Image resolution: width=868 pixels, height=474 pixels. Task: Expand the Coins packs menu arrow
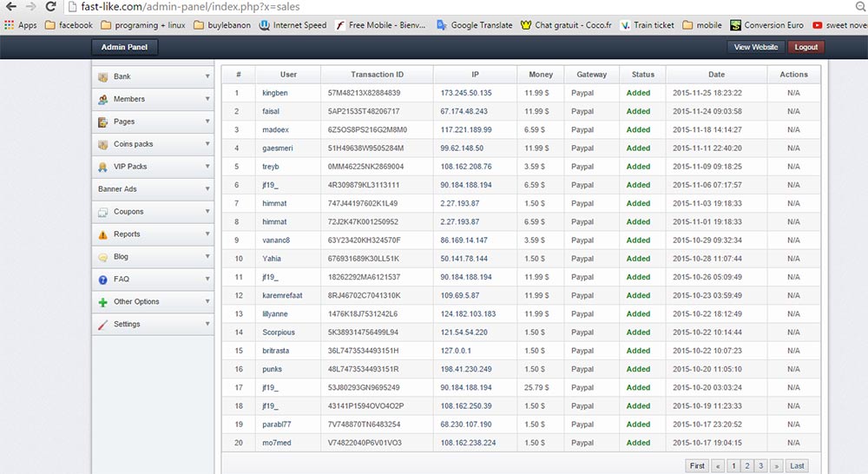pos(207,144)
